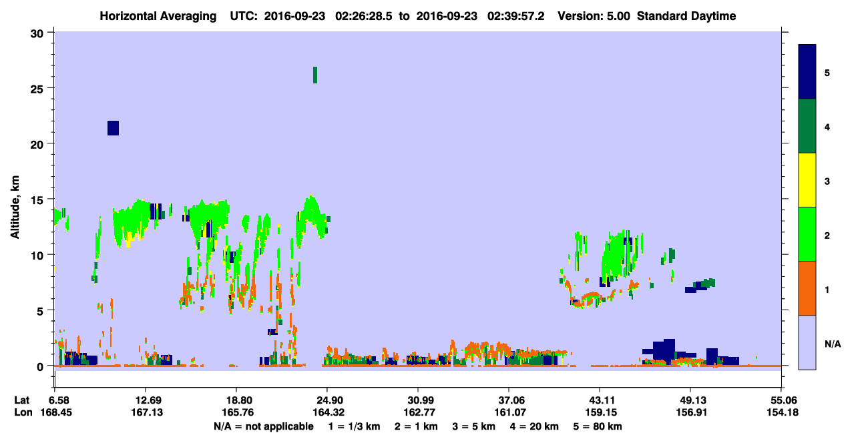Click the color bar label '3'

(827, 181)
